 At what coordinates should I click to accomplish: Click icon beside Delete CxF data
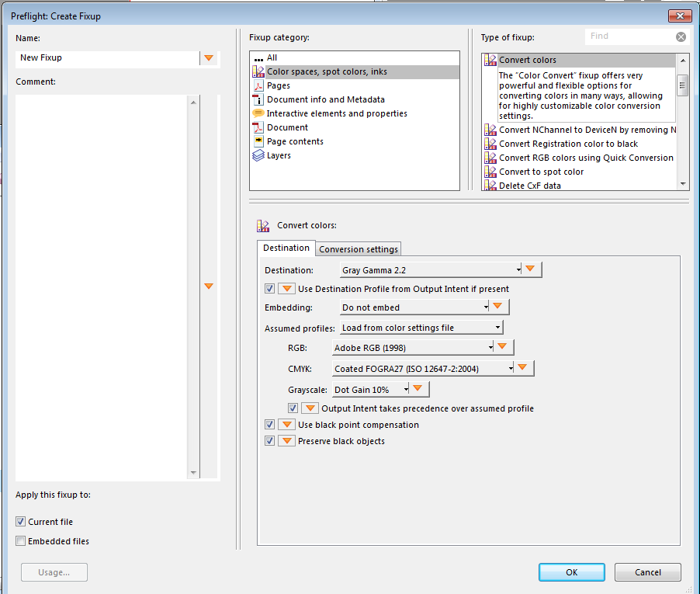(490, 185)
